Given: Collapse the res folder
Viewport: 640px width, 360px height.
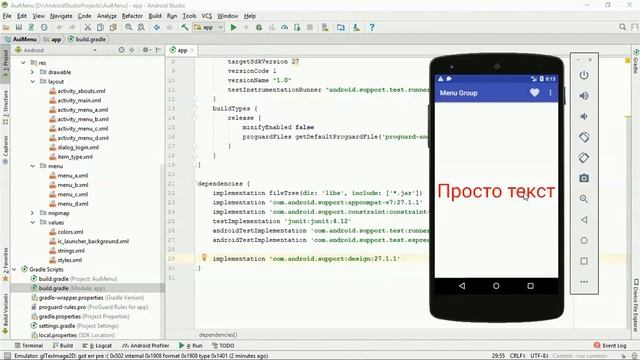Looking at the screenshot, I should [23, 63].
